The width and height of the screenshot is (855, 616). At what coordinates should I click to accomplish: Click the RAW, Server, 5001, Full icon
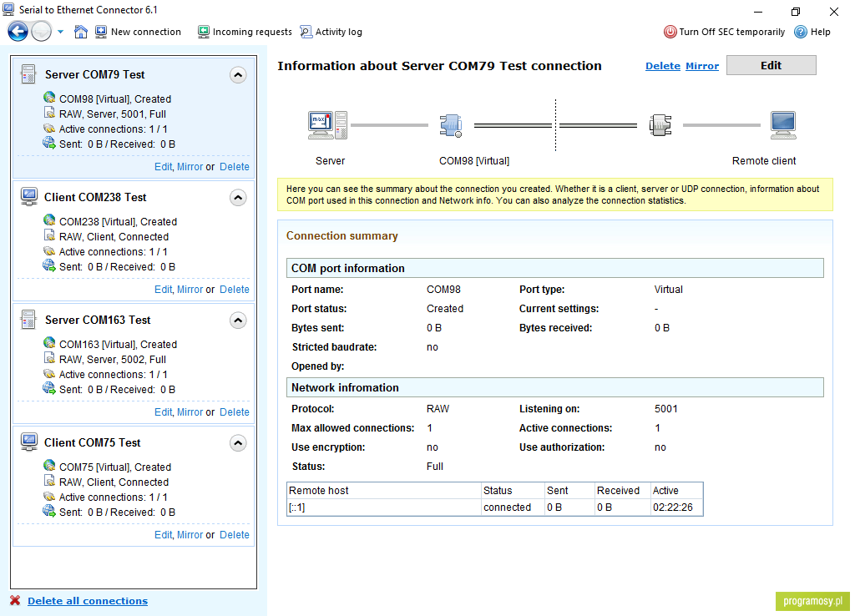(x=49, y=114)
